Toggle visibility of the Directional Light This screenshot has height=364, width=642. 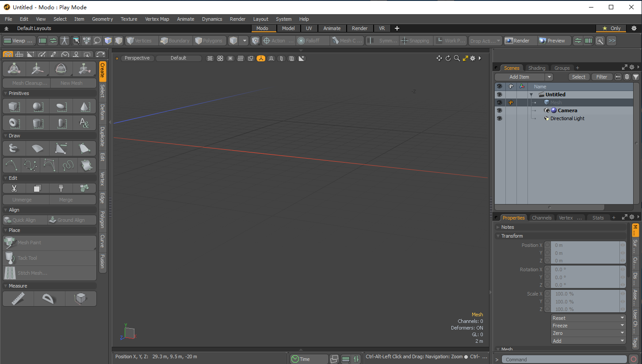(x=500, y=118)
